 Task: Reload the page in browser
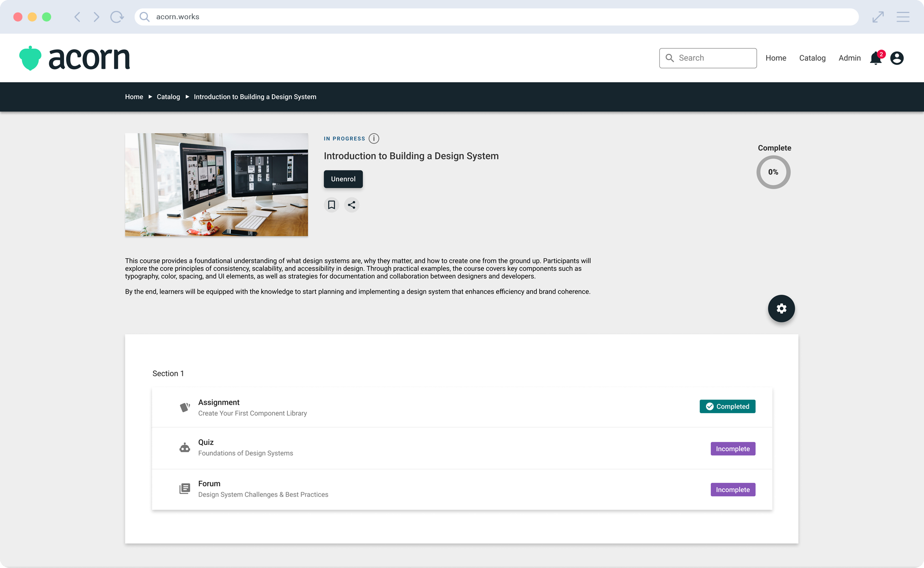[116, 17]
